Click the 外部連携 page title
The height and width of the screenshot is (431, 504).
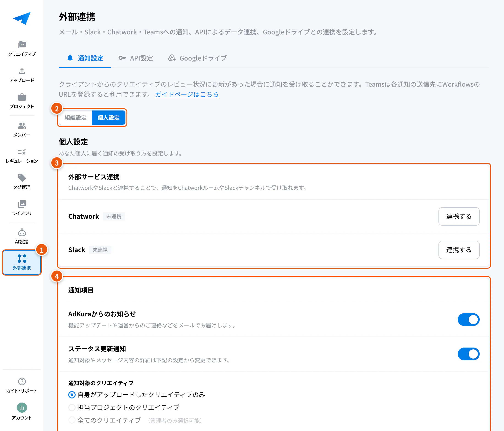(x=77, y=17)
